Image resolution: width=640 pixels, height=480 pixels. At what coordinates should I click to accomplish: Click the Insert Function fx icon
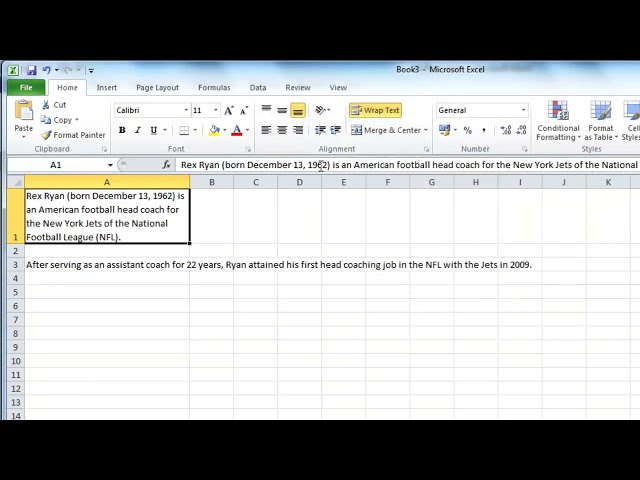(x=166, y=165)
